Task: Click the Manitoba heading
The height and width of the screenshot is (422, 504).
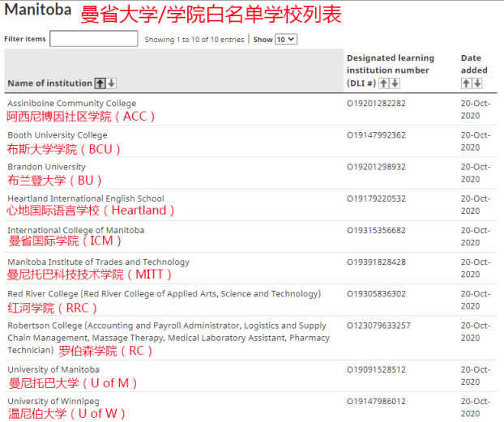Action: [37, 10]
